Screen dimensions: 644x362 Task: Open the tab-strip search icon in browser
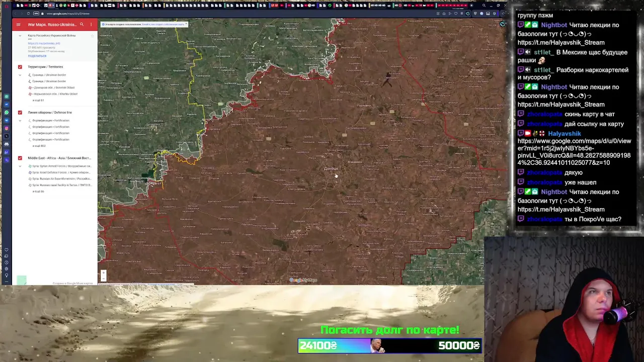tap(484, 6)
